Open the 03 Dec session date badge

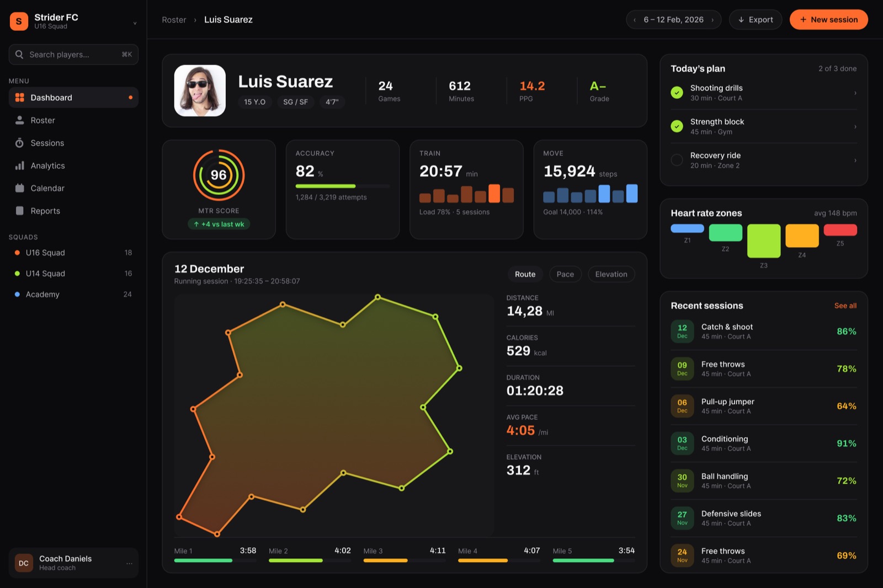(682, 443)
